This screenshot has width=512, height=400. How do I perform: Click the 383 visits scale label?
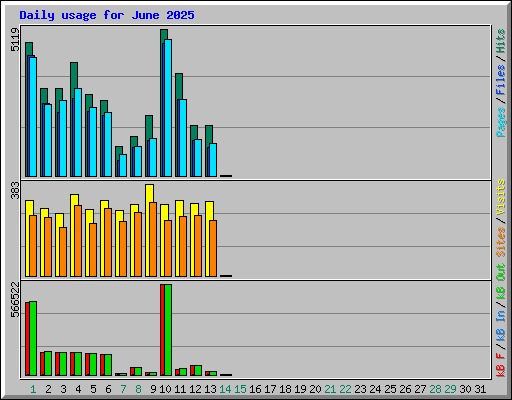coord(15,190)
